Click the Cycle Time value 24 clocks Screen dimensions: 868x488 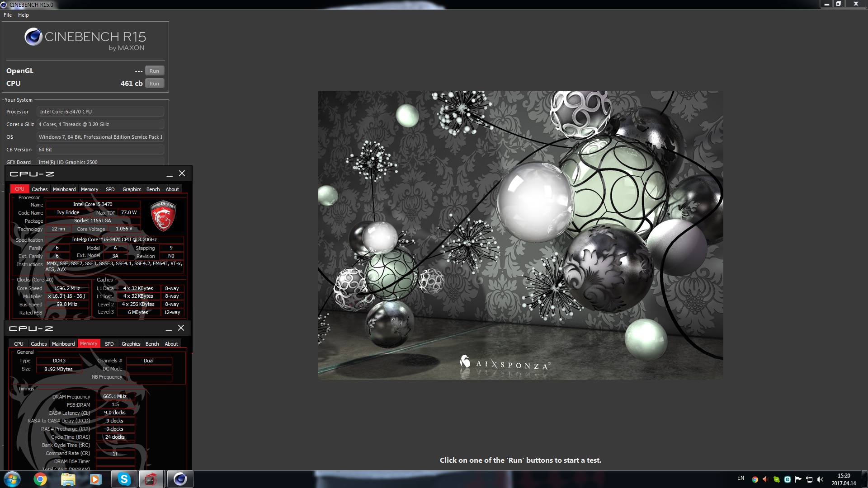coord(115,437)
